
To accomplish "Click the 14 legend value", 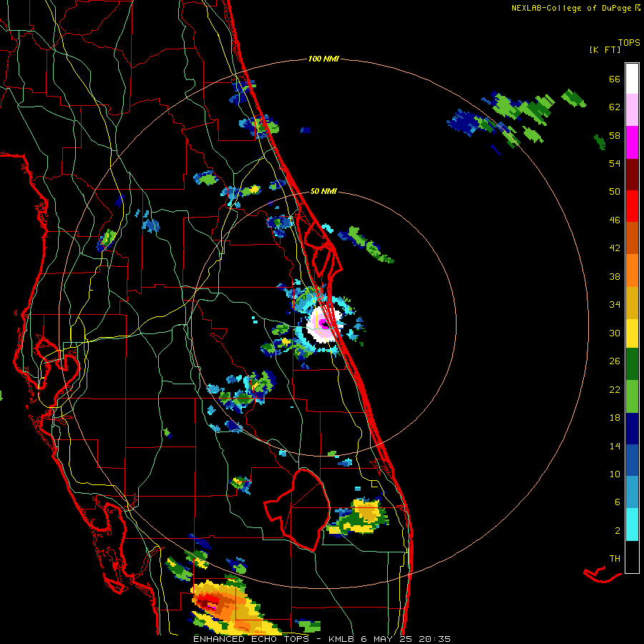I will pyautogui.click(x=615, y=446).
